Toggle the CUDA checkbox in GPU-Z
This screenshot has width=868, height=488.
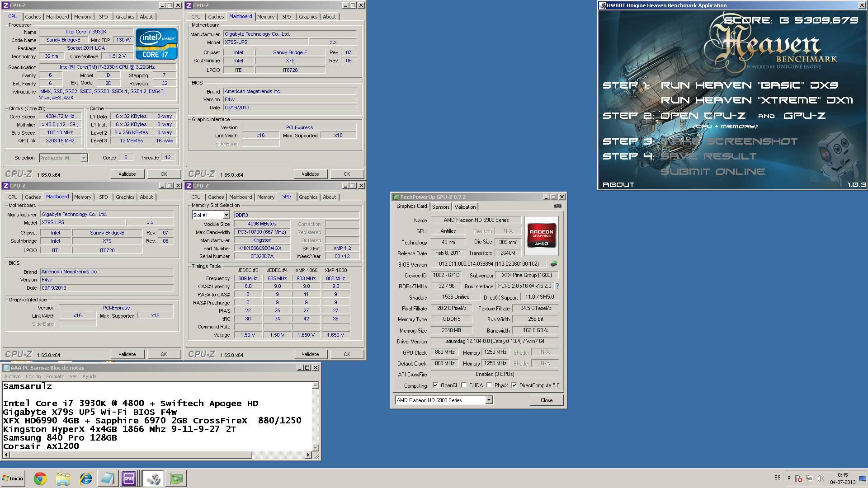[464, 385]
